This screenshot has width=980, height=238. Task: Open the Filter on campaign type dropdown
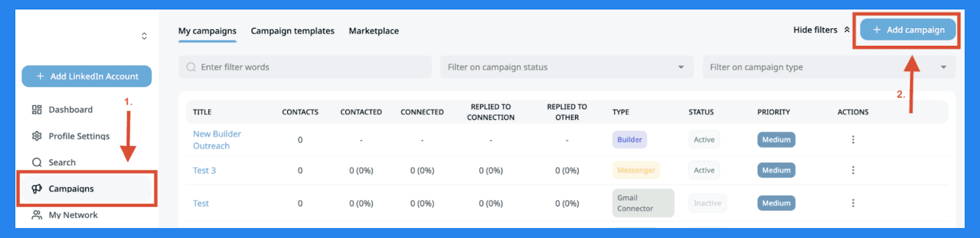pyautogui.click(x=829, y=67)
